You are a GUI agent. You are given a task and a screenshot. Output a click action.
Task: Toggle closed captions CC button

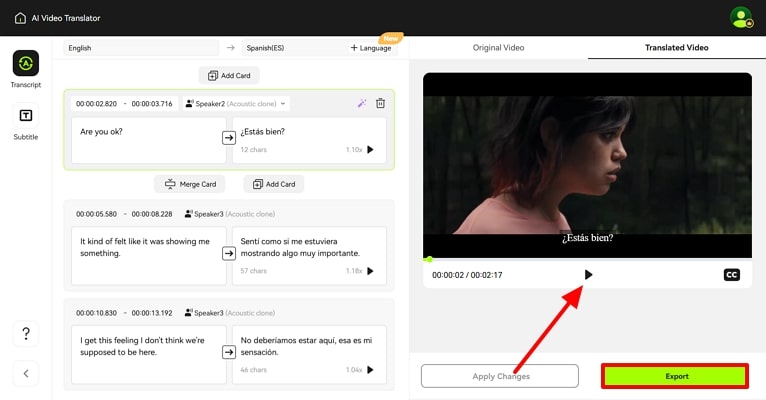pos(731,274)
